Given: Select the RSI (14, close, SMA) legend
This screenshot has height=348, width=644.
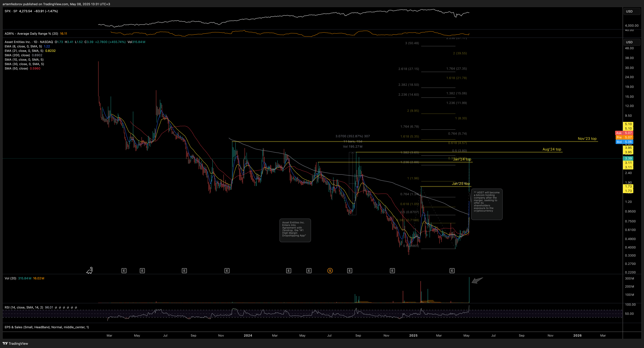Looking at the screenshot, I should click(x=24, y=308).
